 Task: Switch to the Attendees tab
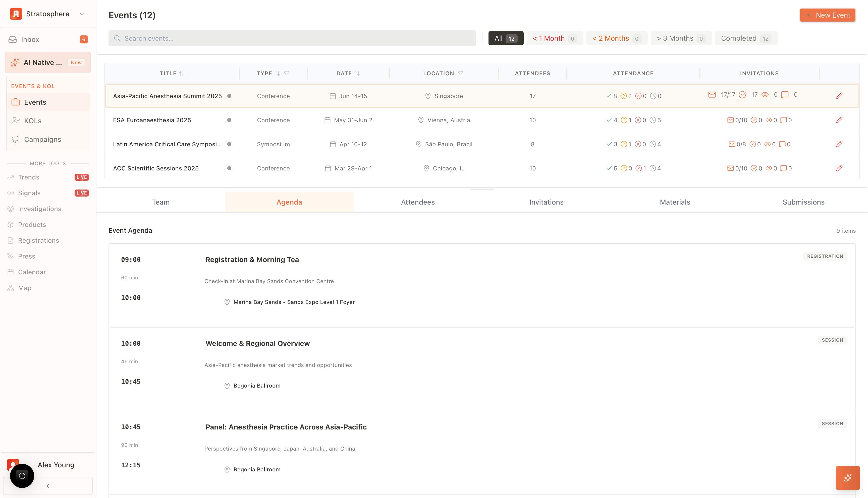pos(417,202)
